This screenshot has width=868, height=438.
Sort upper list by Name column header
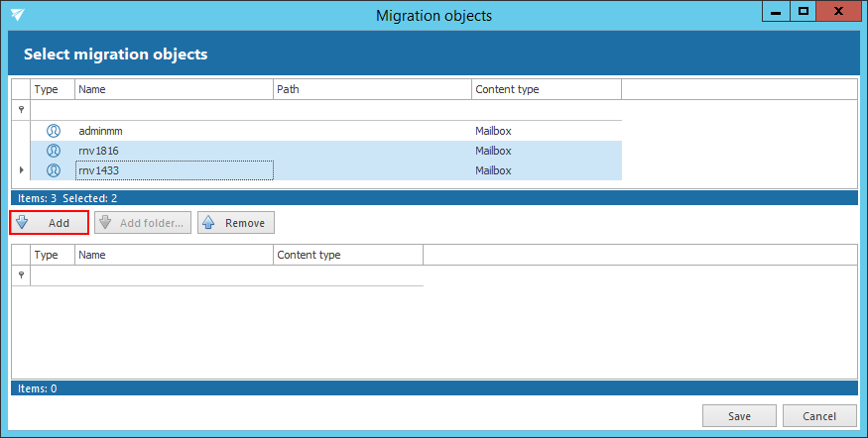tap(174, 89)
